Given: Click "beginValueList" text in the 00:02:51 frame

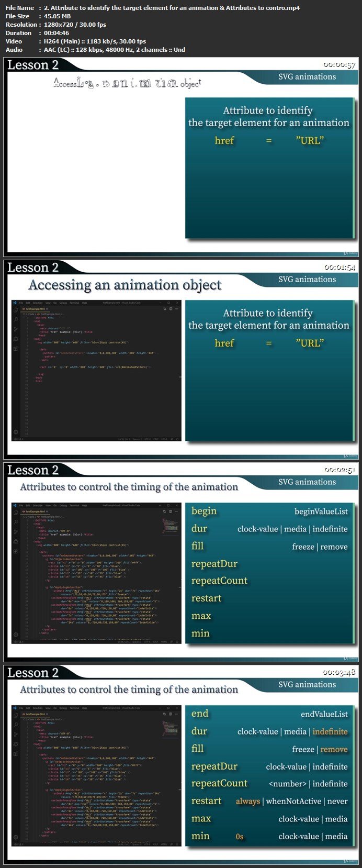Looking at the screenshot, I should coord(321,511).
